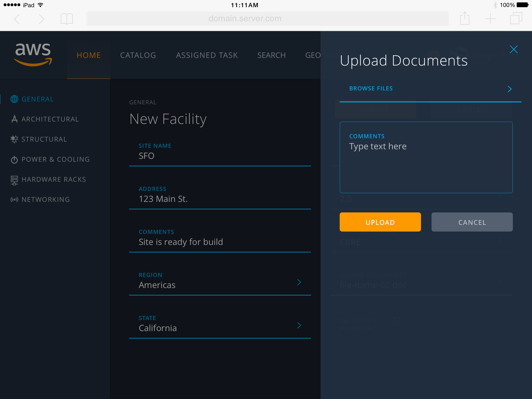The width and height of the screenshot is (532, 399).
Task: Open the Assigned Task tab
Action: tap(207, 55)
